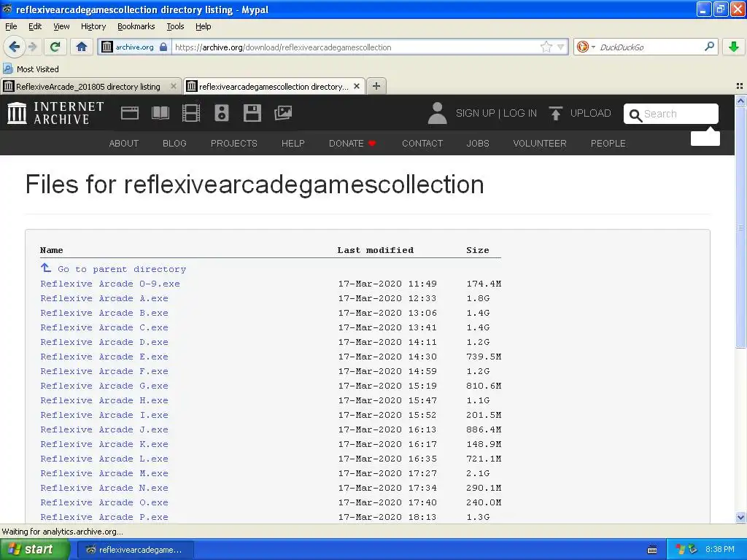
Task: Open the green Downloads arrow button
Action: pyautogui.click(x=734, y=47)
